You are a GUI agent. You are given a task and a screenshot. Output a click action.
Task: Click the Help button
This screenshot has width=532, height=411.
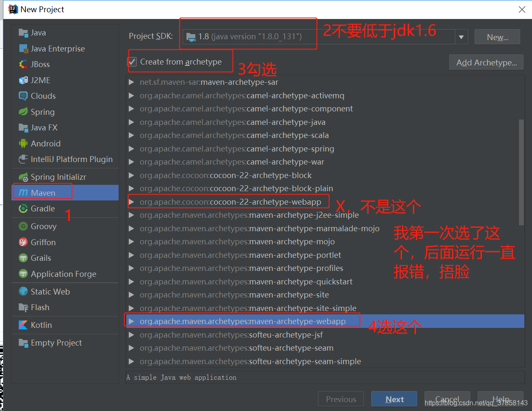[500, 399]
